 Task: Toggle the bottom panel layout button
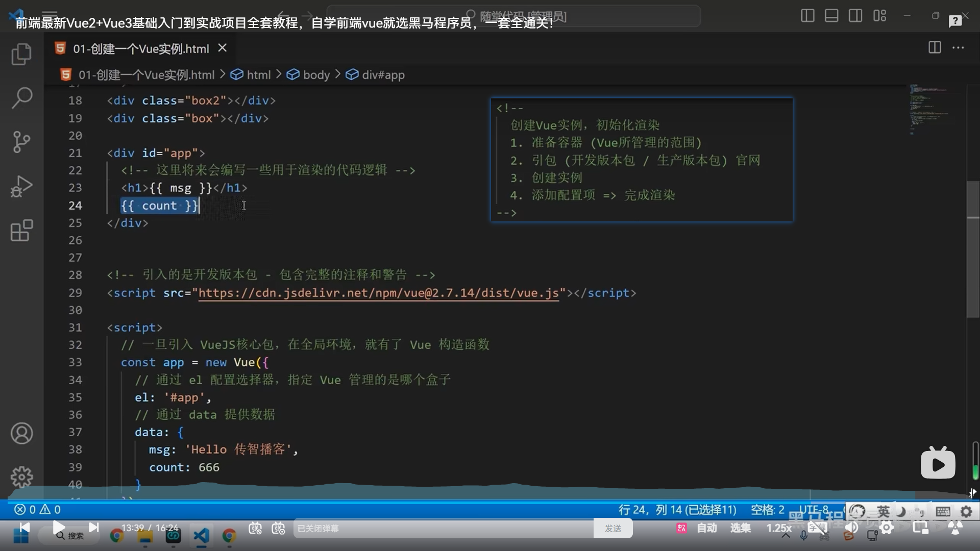pos(831,16)
